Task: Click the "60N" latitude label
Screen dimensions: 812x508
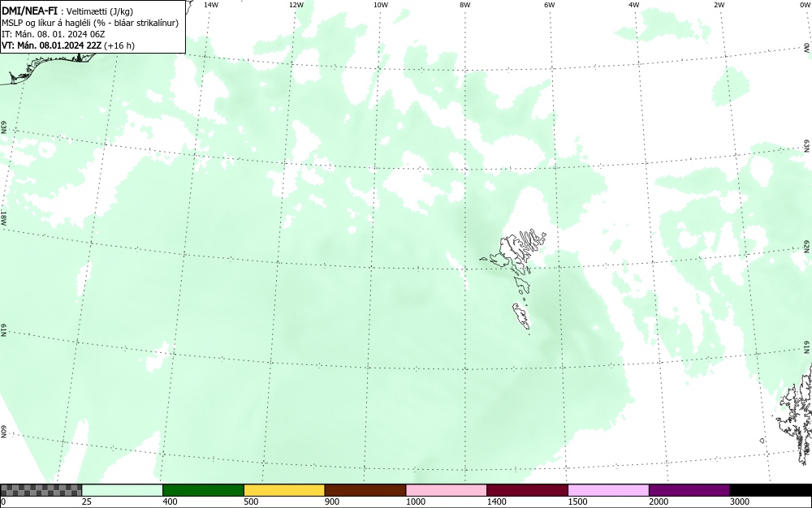Action: [4, 432]
